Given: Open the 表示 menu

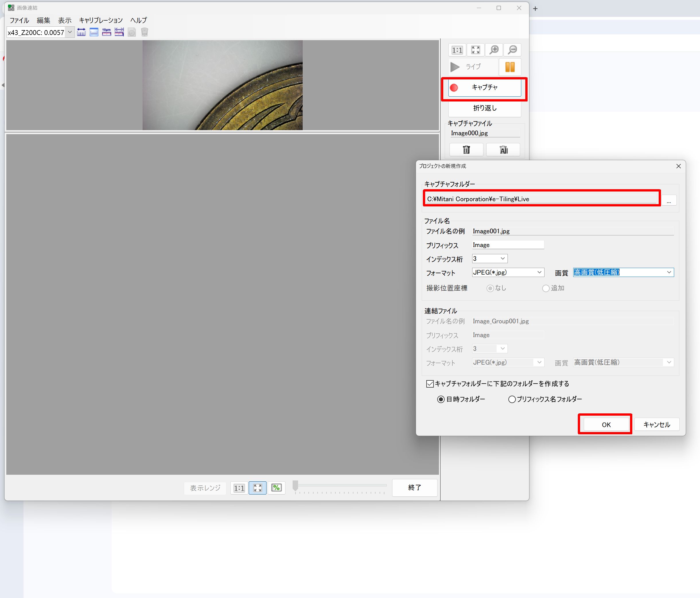Looking at the screenshot, I should click(65, 20).
